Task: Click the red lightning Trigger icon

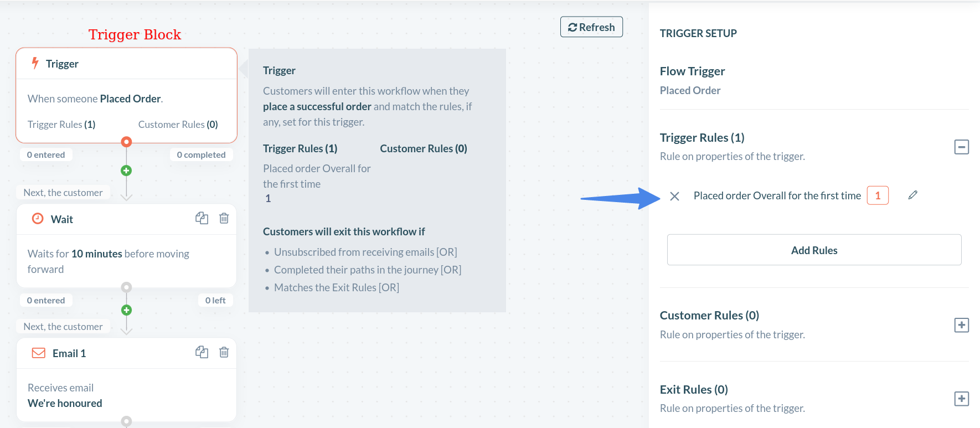Action: point(35,63)
